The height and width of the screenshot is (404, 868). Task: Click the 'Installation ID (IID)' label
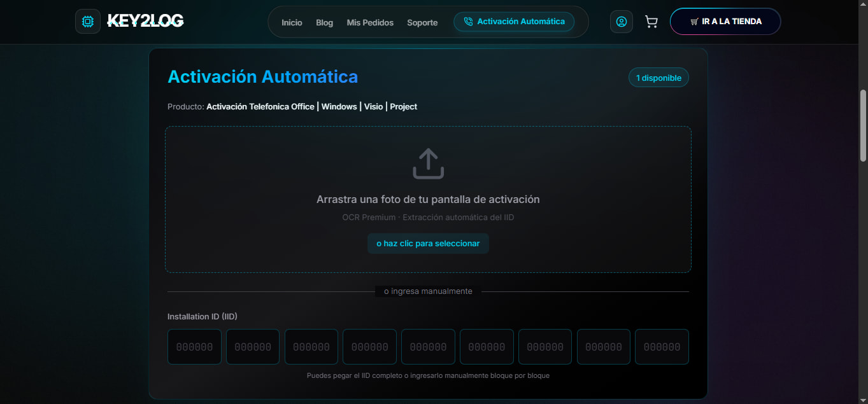click(203, 316)
